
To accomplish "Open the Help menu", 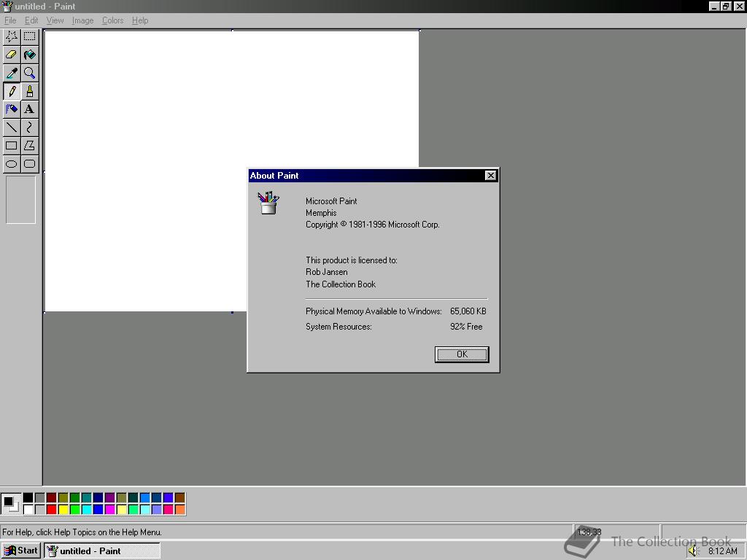I will pos(140,20).
